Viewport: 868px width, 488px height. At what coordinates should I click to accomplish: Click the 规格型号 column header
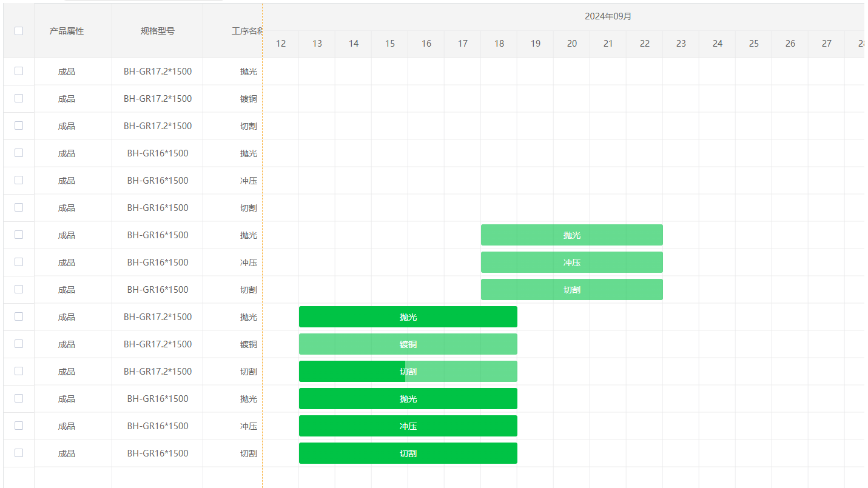pyautogui.click(x=157, y=31)
